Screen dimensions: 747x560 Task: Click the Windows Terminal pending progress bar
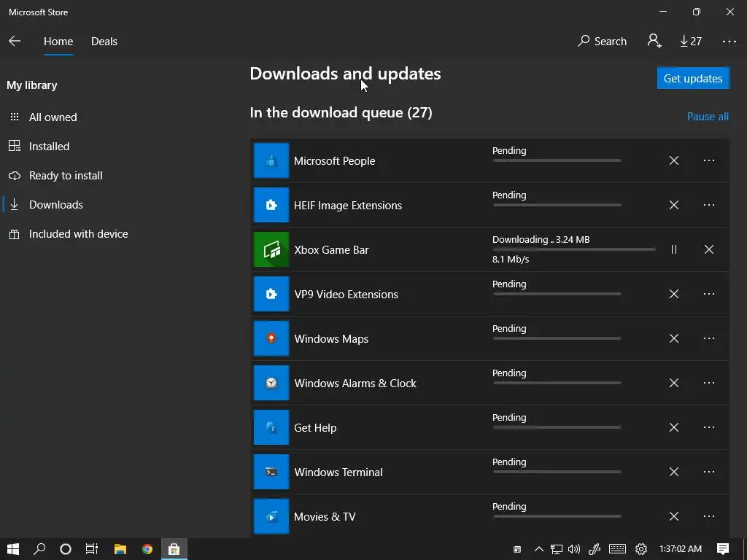(x=557, y=472)
